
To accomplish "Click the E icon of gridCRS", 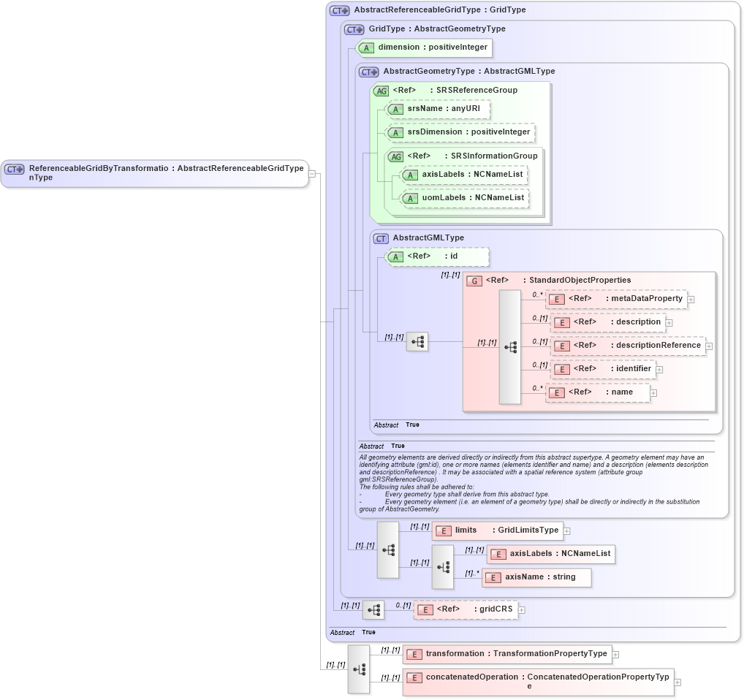I will click(x=425, y=610).
